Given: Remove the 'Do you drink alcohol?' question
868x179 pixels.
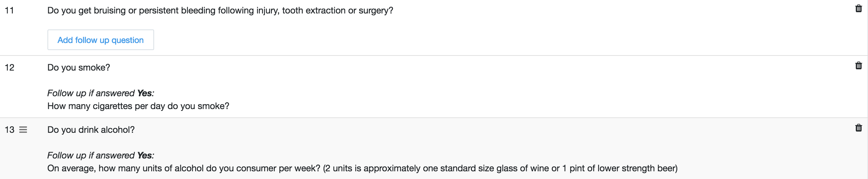Looking at the screenshot, I should pos(859,128).
